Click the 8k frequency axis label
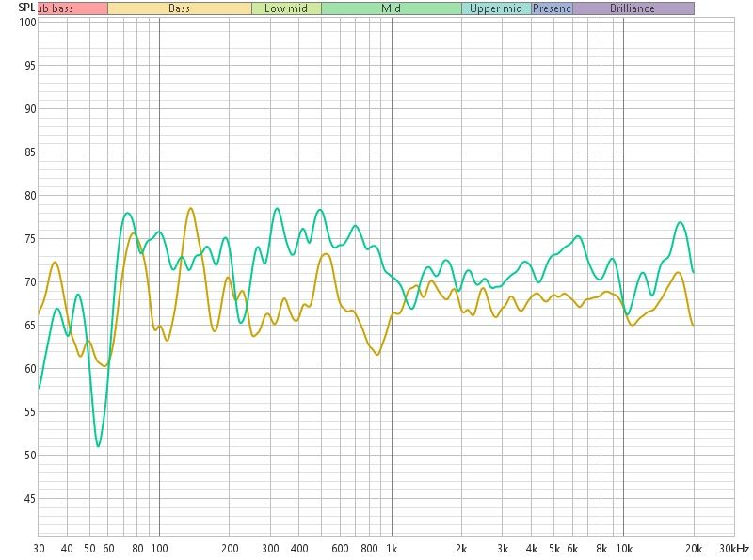Image resolution: width=753 pixels, height=560 pixels. tap(601, 549)
